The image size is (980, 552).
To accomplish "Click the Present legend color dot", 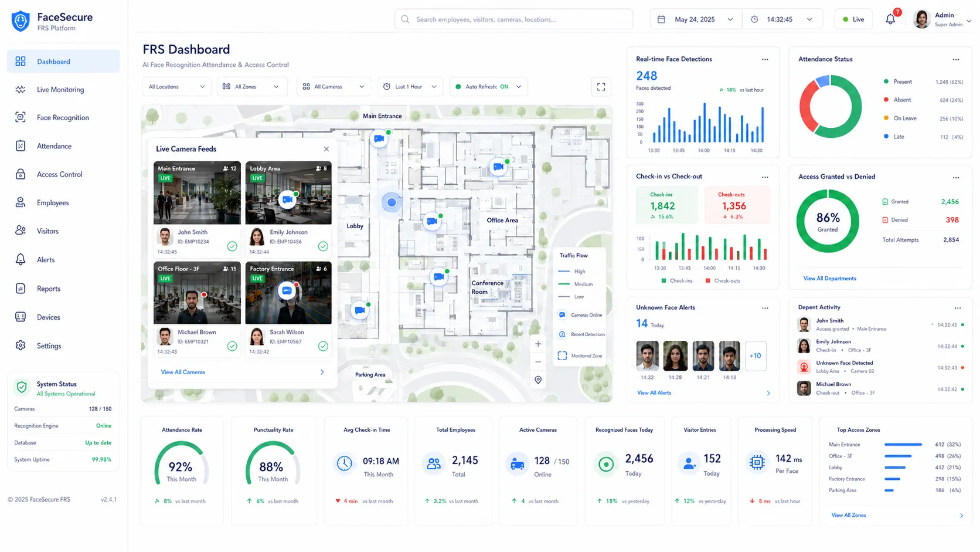I will pos(886,82).
